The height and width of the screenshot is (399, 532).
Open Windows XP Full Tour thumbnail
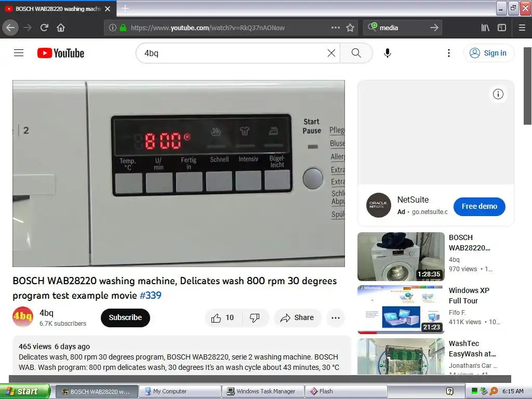tap(401, 310)
